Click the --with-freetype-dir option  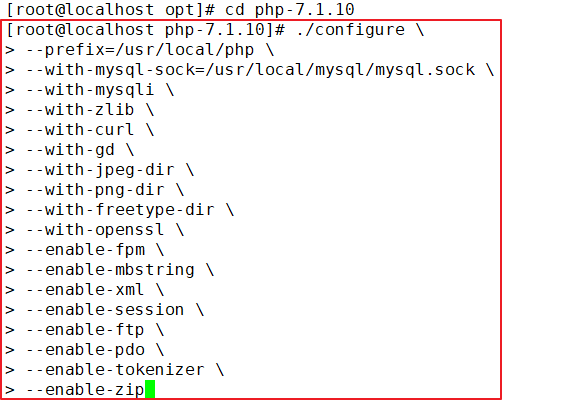[x=120, y=210]
